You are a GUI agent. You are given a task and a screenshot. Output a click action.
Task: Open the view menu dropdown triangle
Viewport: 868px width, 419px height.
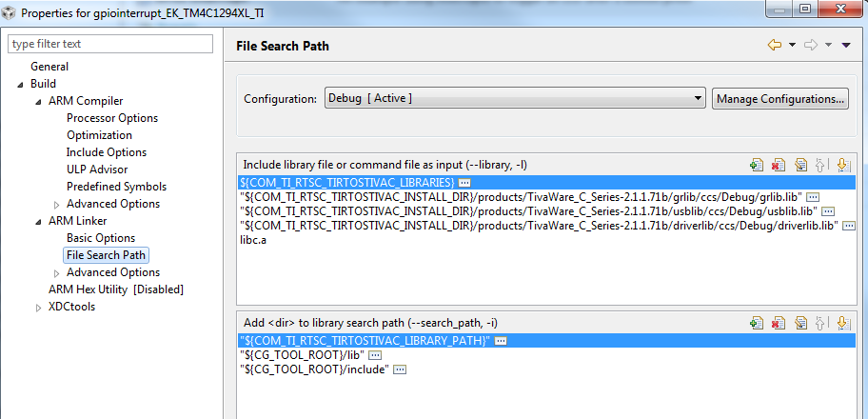coord(845,45)
